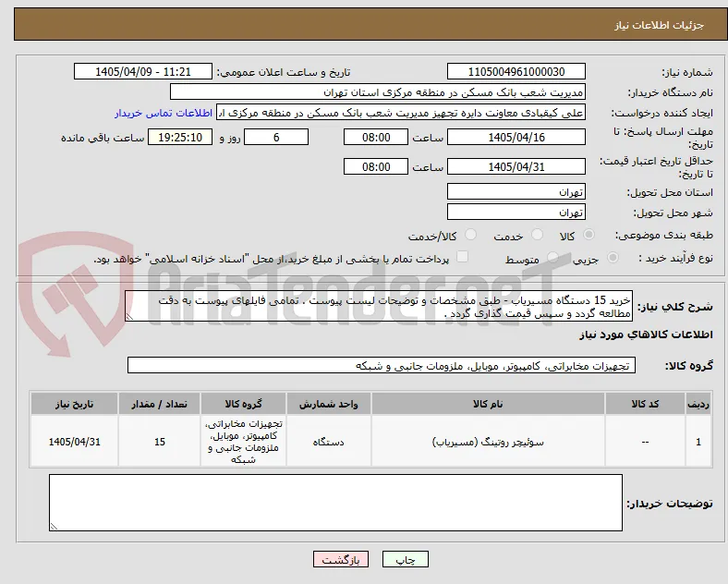Click response deadline date 1405/04/16
Image resolution: width=728 pixels, height=584 pixels.
click(516, 137)
